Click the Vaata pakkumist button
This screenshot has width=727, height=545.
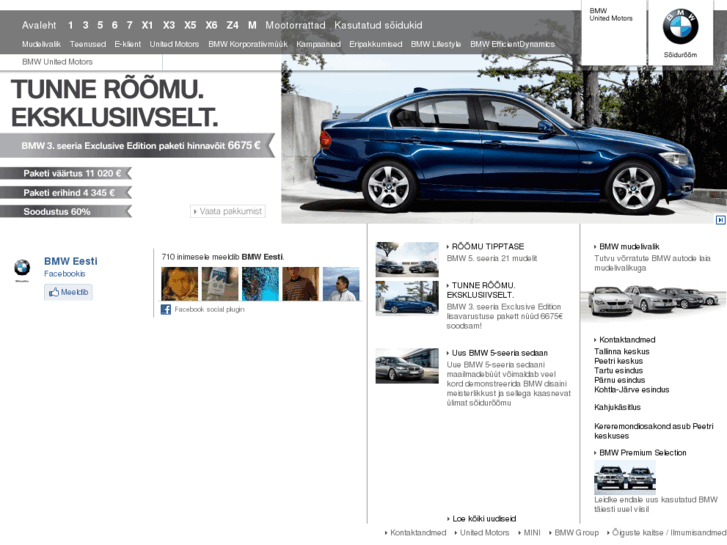point(228,211)
